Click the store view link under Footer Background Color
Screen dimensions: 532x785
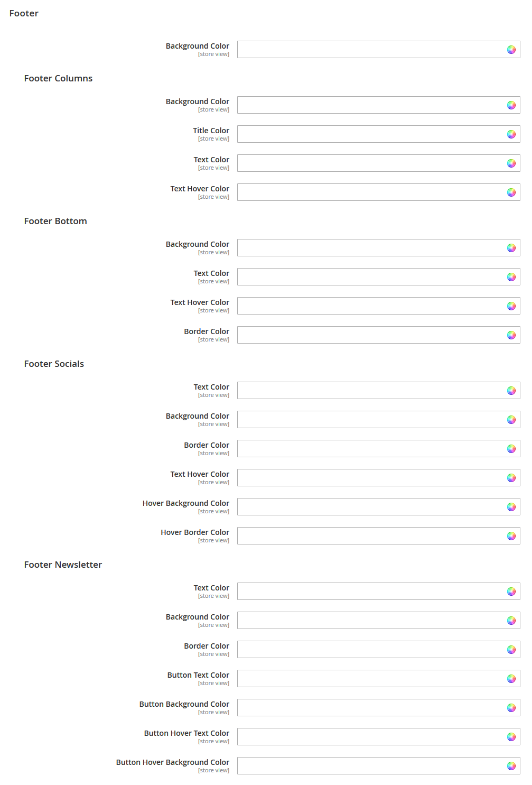pos(213,54)
